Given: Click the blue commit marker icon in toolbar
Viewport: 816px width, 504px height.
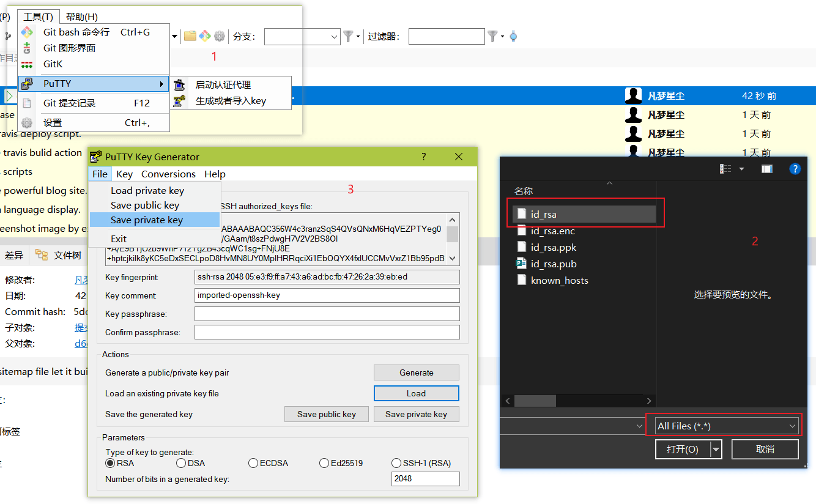Looking at the screenshot, I should pos(513,37).
